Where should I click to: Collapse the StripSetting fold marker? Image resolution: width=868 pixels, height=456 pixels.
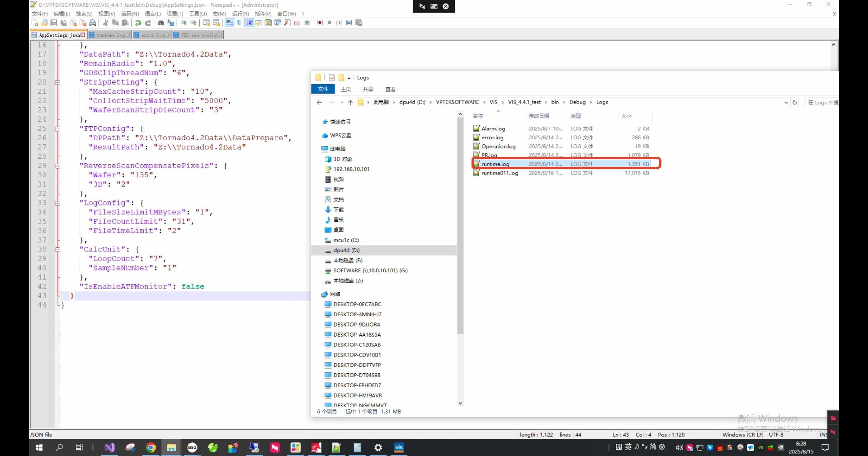(x=58, y=82)
